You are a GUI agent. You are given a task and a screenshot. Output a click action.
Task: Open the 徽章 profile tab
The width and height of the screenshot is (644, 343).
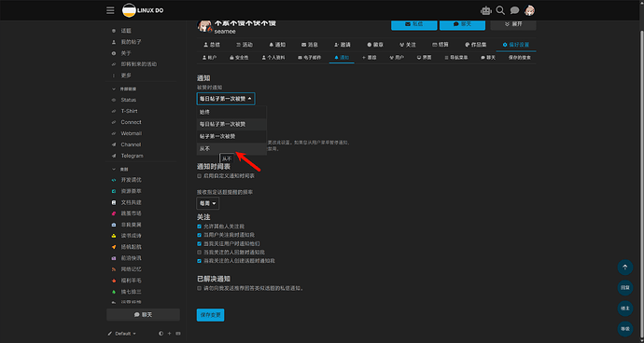tap(375, 45)
